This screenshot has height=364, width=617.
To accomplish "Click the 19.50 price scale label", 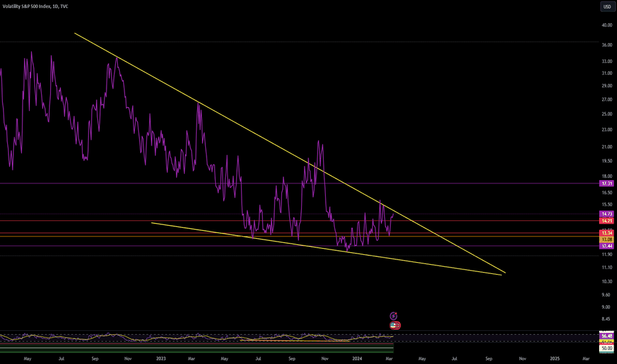I will tap(606, 161).
